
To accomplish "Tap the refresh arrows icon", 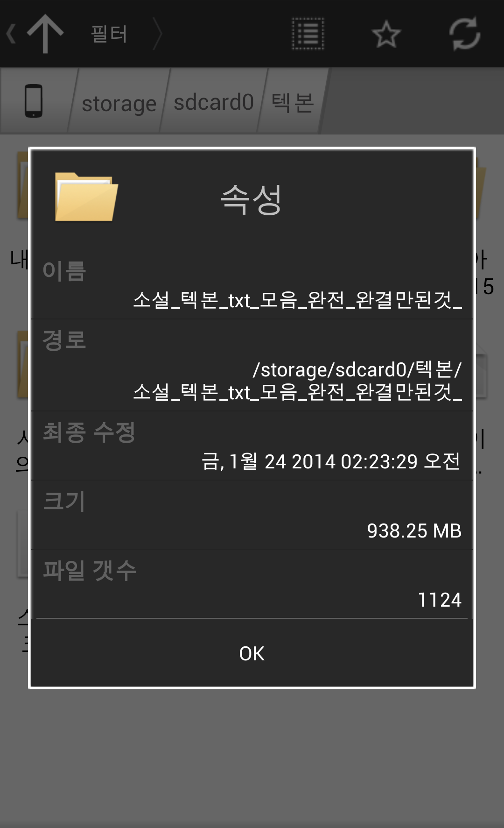I will coord(464,34).
